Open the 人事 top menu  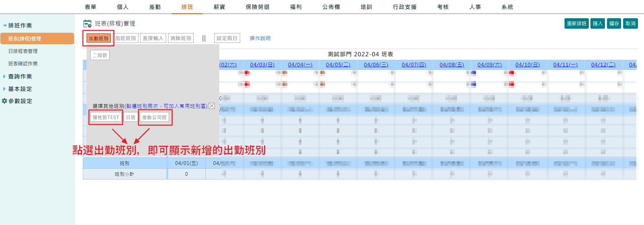475,7
